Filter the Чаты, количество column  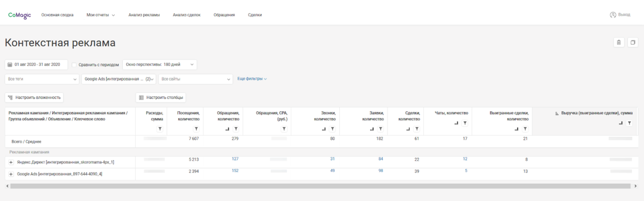(x=465, y=123)
